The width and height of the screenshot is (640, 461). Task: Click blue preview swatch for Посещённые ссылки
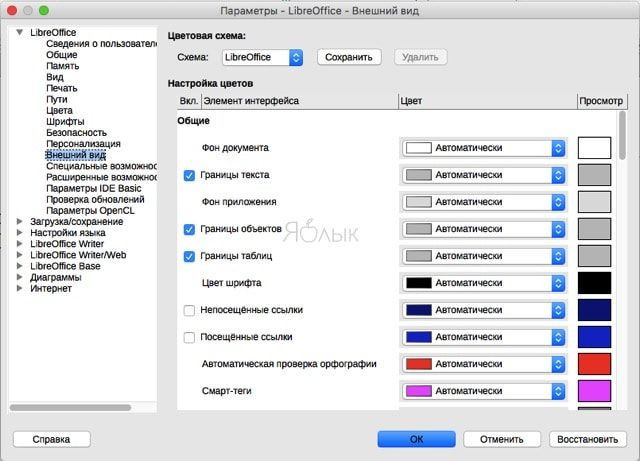click(x=594, y=337)
